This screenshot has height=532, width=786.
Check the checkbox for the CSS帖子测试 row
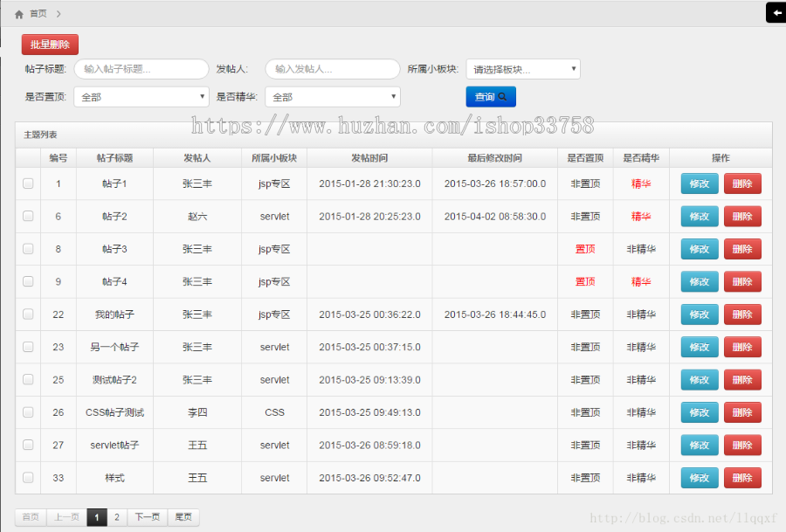27,412
